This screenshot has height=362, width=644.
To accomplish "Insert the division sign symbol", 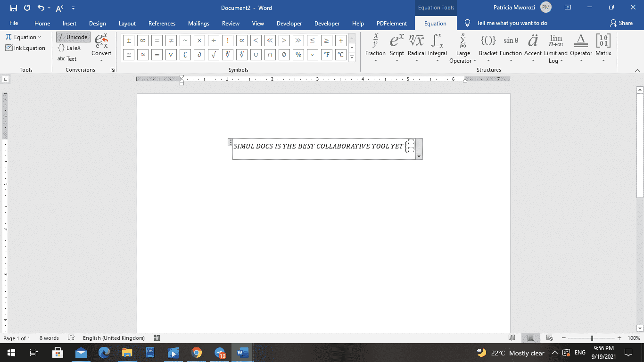I will pos(213,41).
